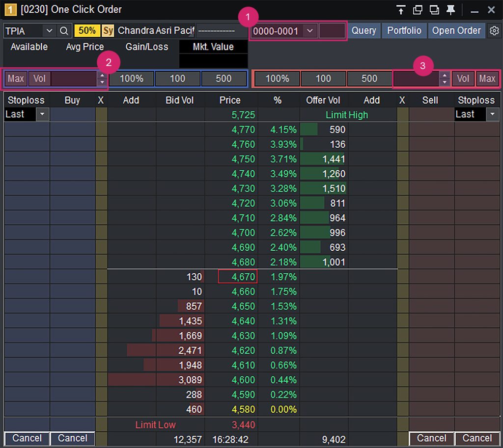Viewport: 503px width, 448px height.
Task: Switch to the Open Order view
Action: pos(456,30)
